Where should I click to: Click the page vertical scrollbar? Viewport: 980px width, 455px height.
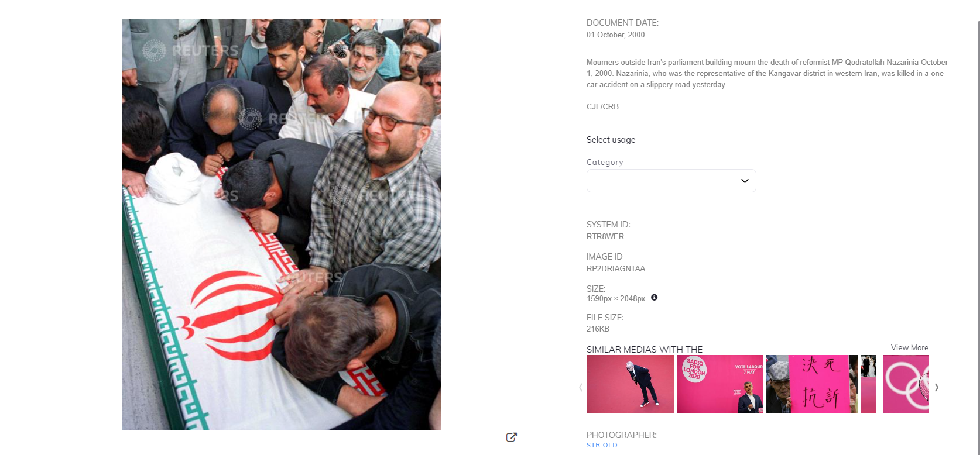[x=978, y=234]
